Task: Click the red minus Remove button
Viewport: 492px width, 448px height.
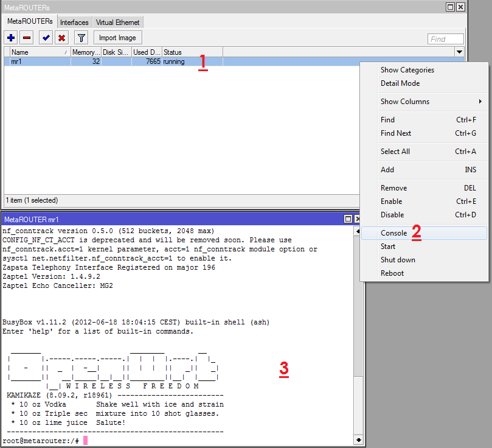Action: click(x=27, y=38)
